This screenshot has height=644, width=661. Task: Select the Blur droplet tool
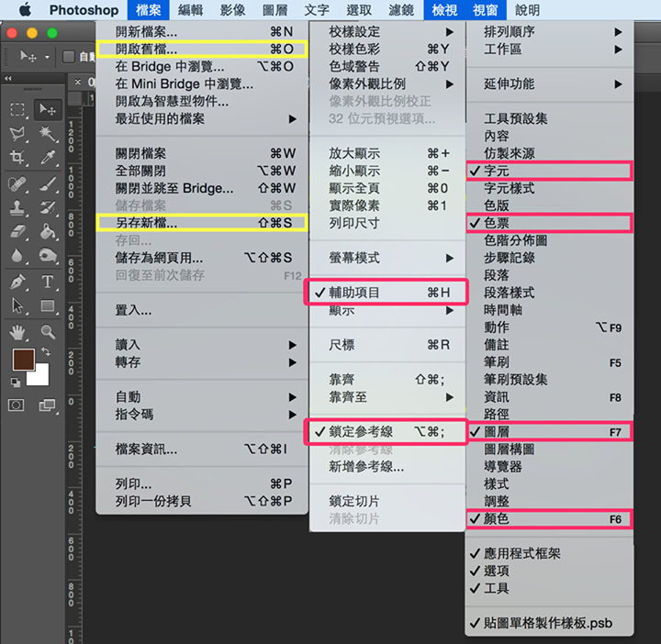[x=17, y=255]
